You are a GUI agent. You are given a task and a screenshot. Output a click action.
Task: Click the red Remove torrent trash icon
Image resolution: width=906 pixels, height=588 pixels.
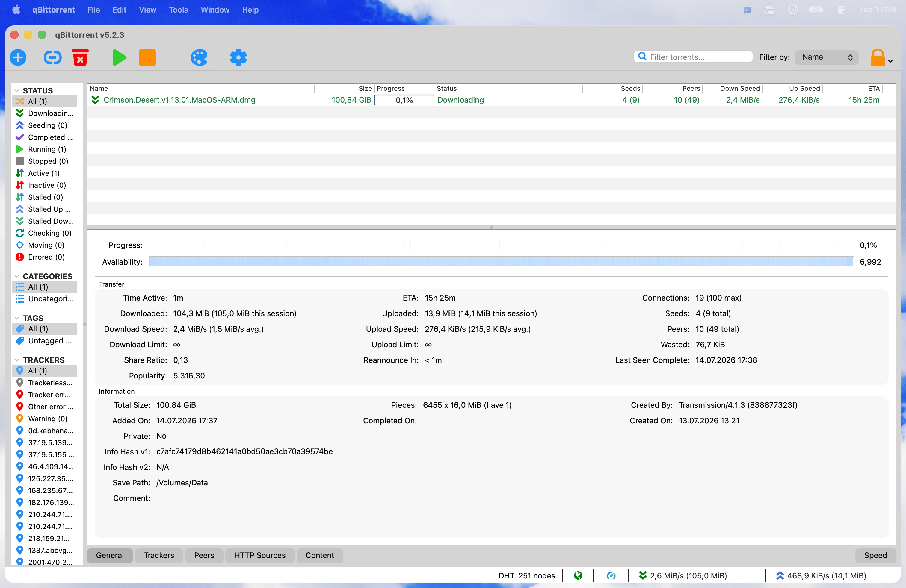coord(80,57)
